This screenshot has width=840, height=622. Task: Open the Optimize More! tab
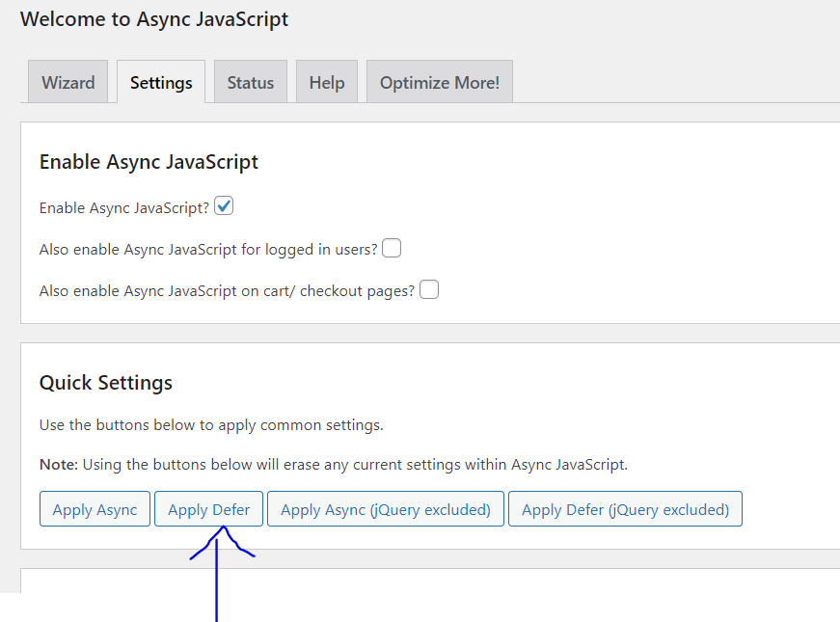(439, 82)
